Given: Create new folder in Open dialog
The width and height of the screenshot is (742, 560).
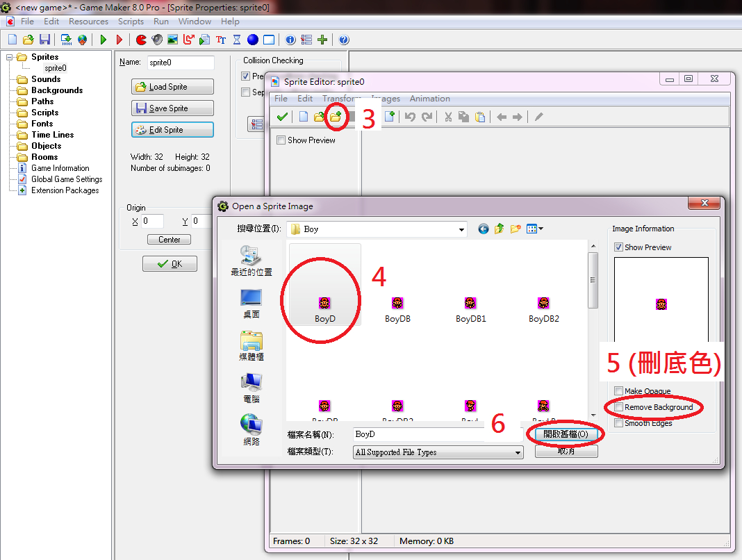Looking at the screenshot, I should [516, 229].
